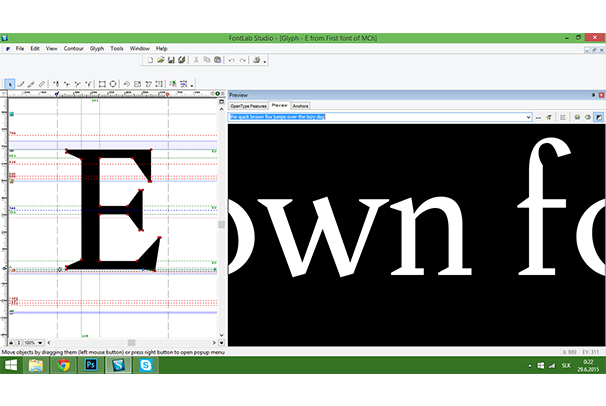Expand the preview sample text dropdown
This screenshot has width=606, height=406.
527,117
